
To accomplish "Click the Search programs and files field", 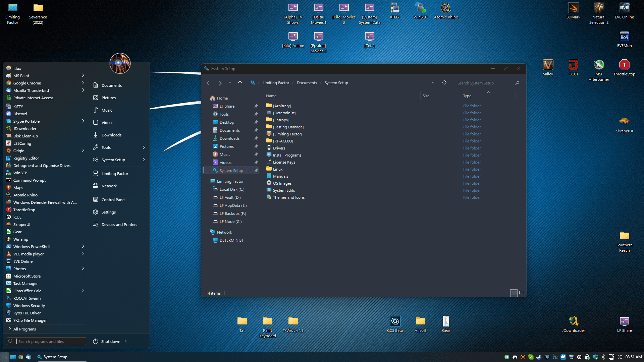I will click(x=46, y=341).
